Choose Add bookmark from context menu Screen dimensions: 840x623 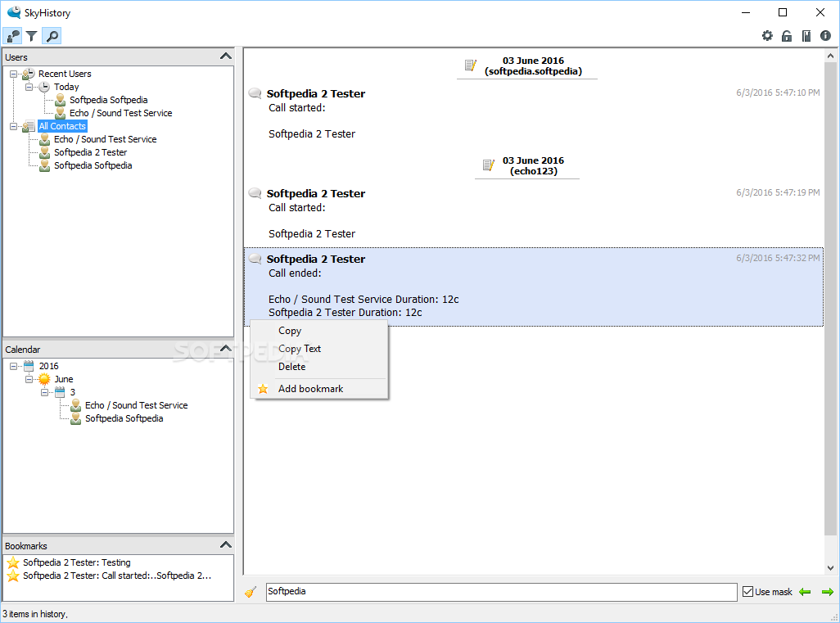point(319,389)
